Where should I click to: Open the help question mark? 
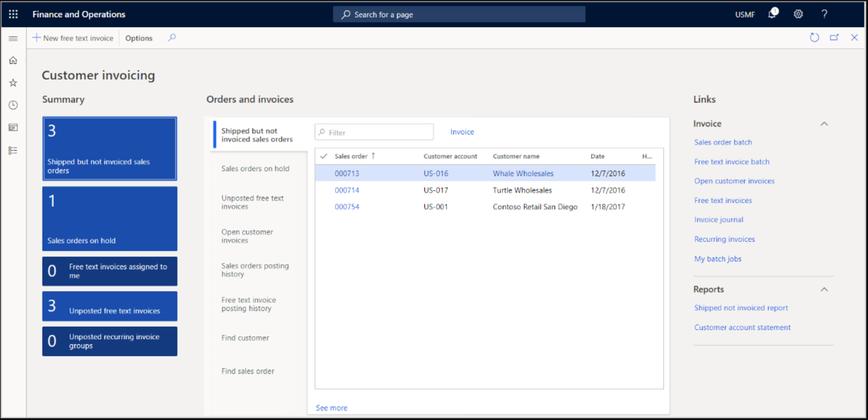point(824,14)
